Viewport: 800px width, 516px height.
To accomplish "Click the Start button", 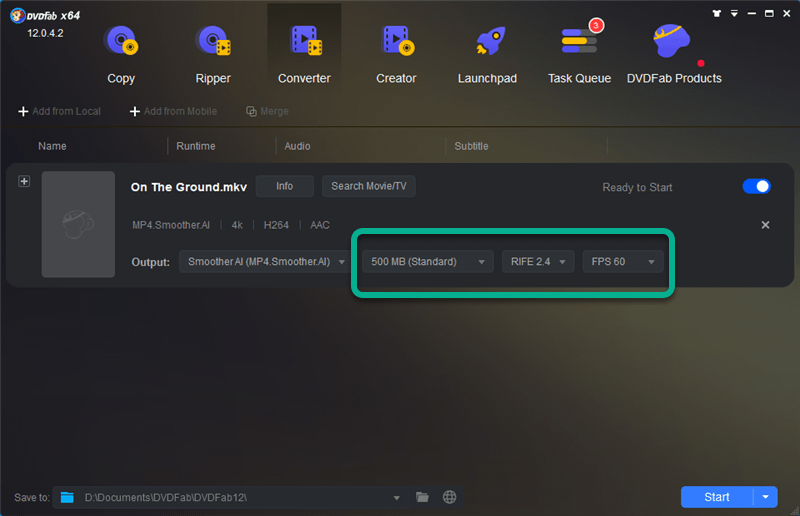I will point(716,497).
